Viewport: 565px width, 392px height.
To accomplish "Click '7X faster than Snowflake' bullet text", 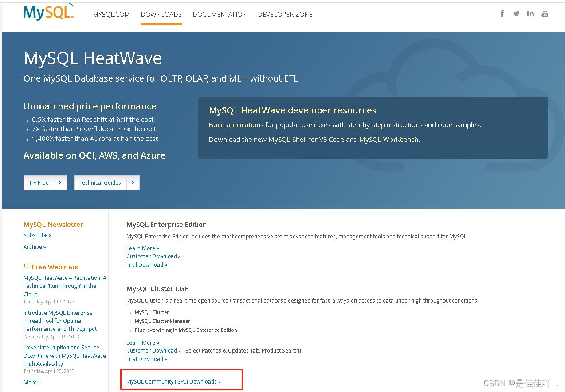I will [94, 129].
